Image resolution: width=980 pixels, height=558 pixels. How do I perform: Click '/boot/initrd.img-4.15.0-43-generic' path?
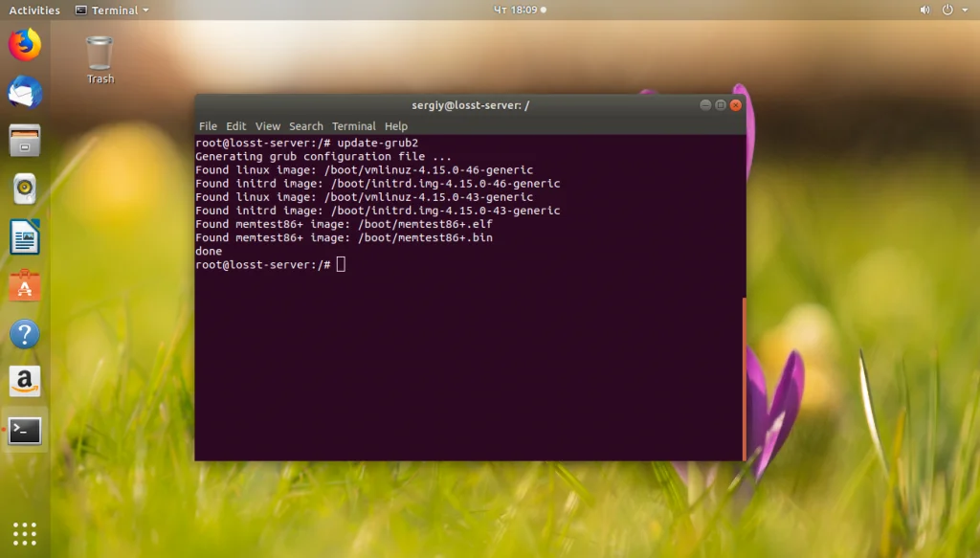pyautogui.click(x=445, y=211)
